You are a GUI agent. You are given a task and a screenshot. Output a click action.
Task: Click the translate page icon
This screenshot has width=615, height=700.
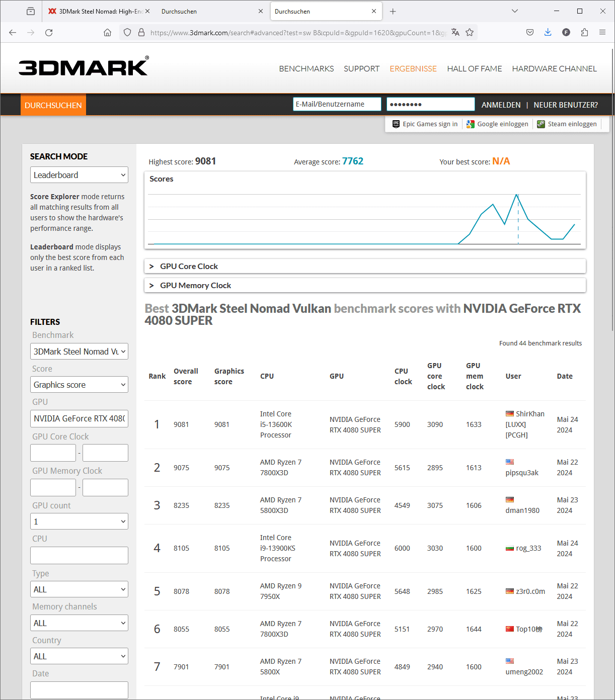coord(455,32)
